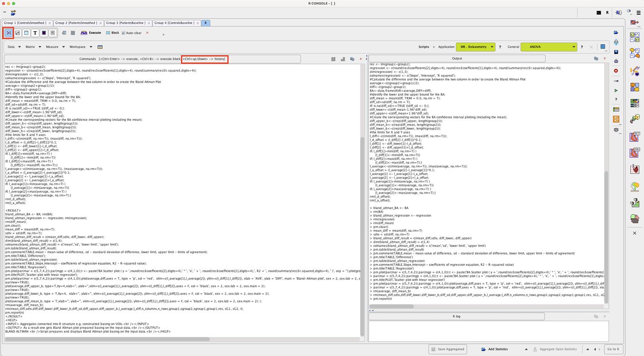Screen dimensions: 644x356
Task: Click the 'R' report view mode icon
Action: point(52,33)
